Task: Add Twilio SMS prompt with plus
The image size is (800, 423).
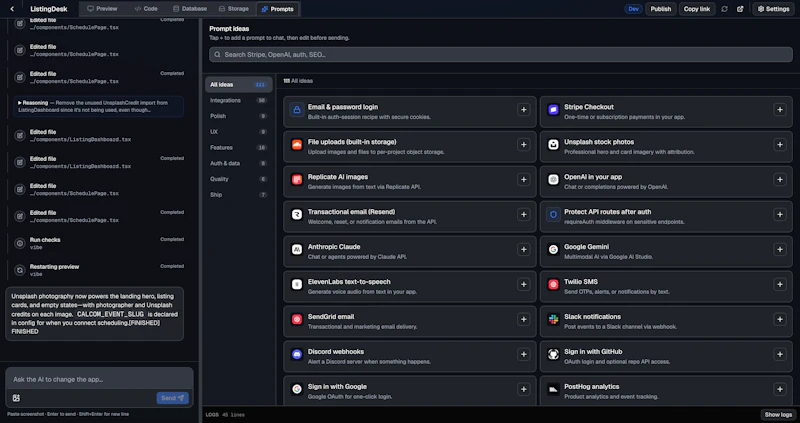Action: click(780, 284)
